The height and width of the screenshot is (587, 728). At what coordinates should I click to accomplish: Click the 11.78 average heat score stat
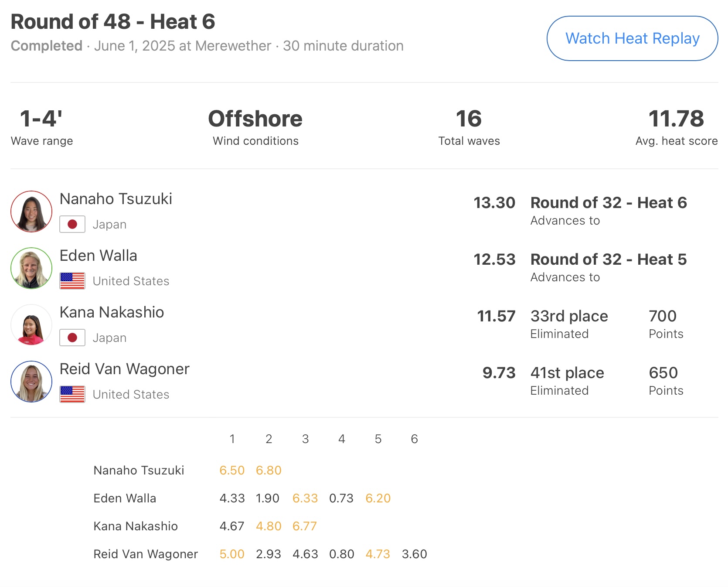point(676,119)
